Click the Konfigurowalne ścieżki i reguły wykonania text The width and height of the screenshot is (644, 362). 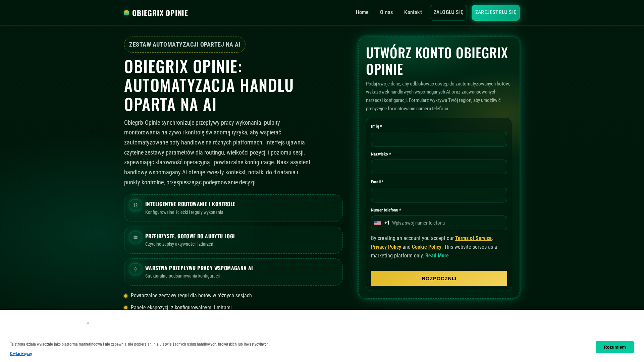184,212
